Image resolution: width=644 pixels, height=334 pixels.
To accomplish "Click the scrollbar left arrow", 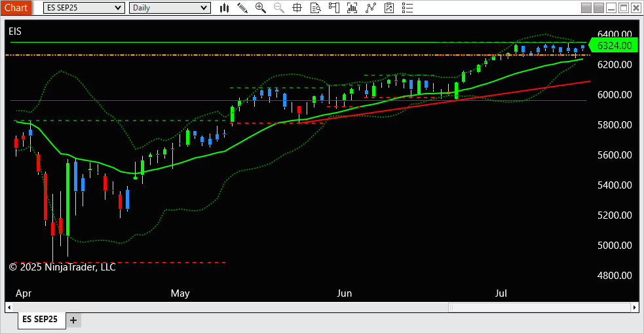I will (x=9, y=307).
